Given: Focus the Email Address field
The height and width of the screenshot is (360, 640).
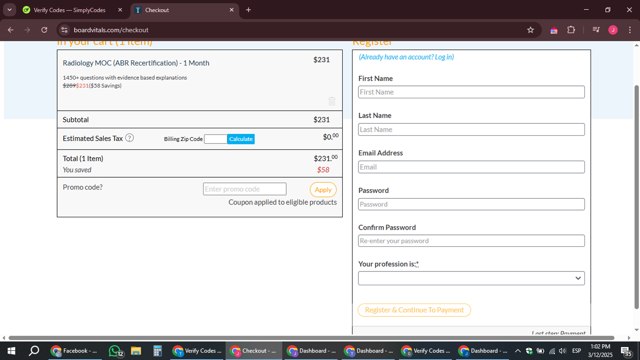Looking at the screenshot, I should 471,167.
